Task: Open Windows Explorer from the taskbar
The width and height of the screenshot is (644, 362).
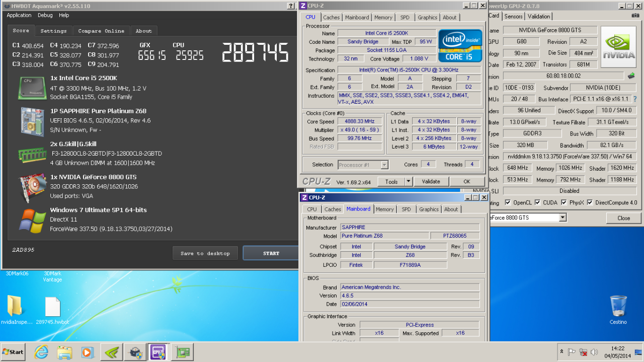Action: point(64,352)
